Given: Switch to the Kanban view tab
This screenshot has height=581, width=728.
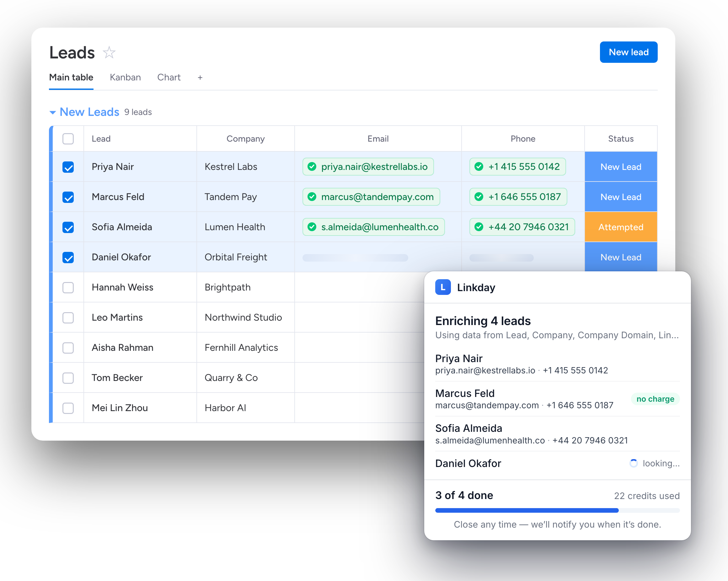Looking at the screenshot, I should pyautogui.click(x=125, y=77).
